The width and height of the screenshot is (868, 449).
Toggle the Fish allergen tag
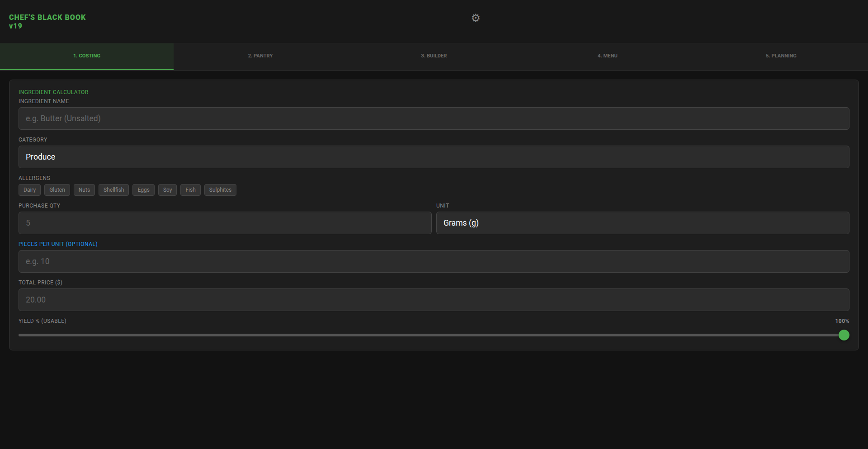pyautogui.click(x=190, y=190)
